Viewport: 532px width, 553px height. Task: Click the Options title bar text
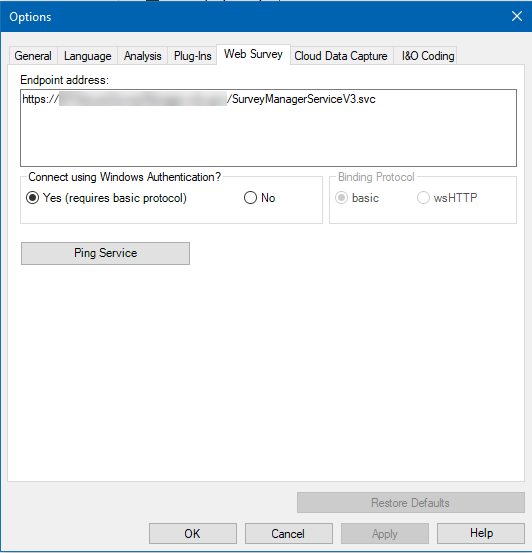coord(30,17)
